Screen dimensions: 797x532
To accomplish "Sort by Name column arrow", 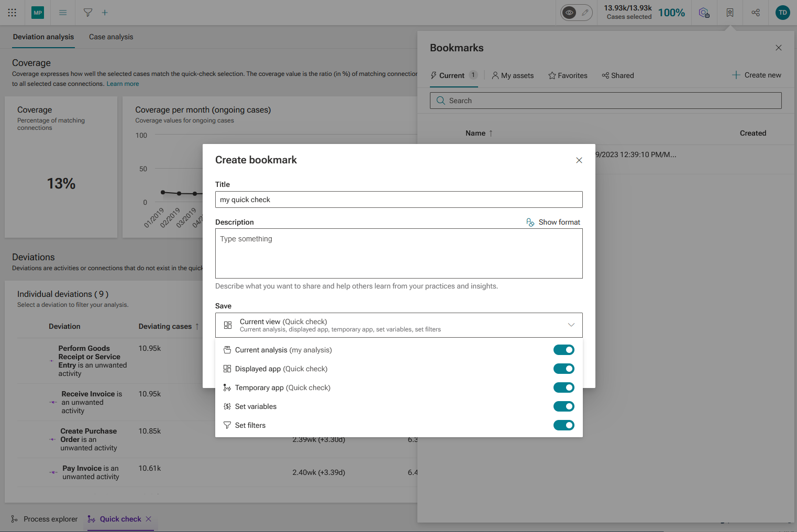I will pyautogui.click(x=491, y=133).
